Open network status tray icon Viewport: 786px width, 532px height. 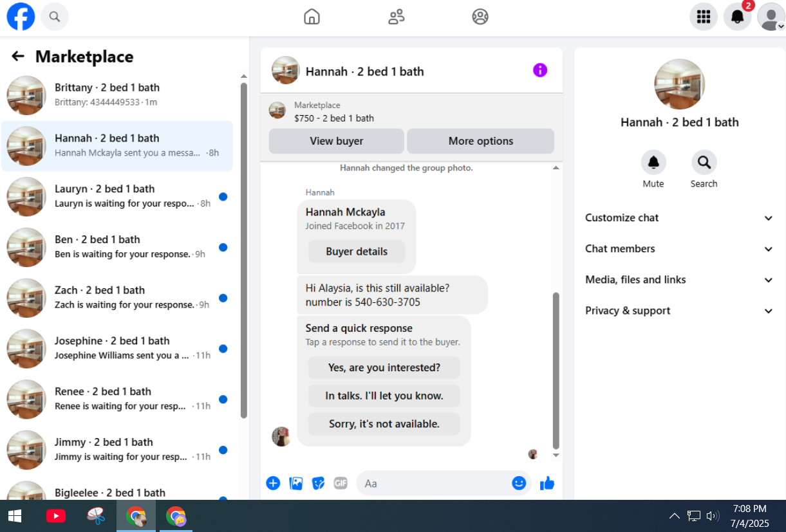[693, 516]
